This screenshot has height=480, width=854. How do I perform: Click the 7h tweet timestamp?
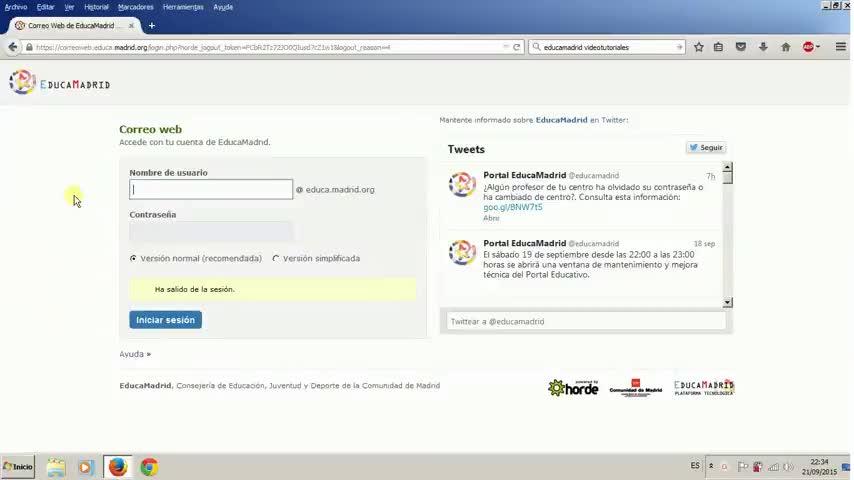711,176
